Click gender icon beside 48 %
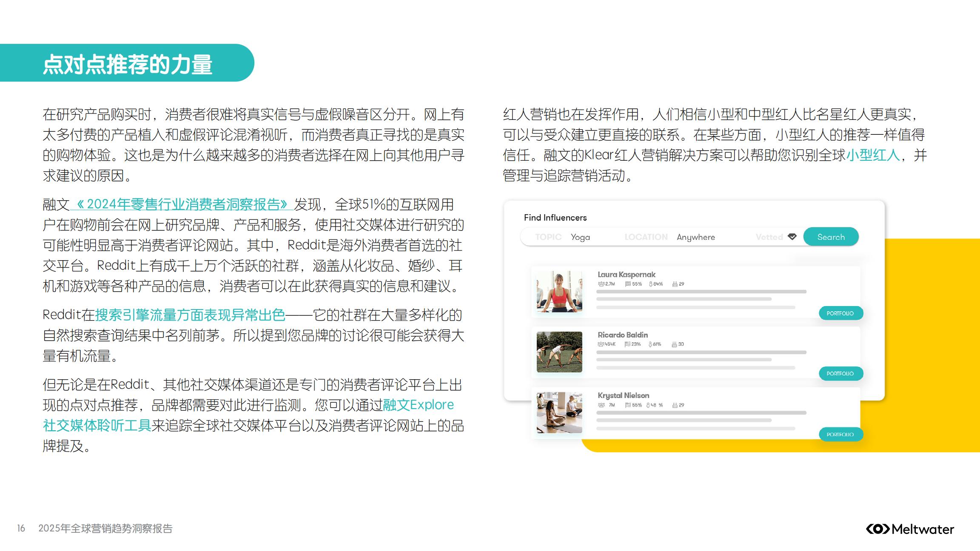Viewport: 980px width, 551px height. click(648, 405)
